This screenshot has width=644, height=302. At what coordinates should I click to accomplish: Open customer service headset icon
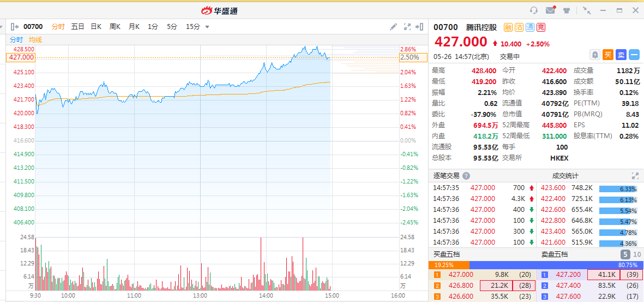tap(534, 10)
